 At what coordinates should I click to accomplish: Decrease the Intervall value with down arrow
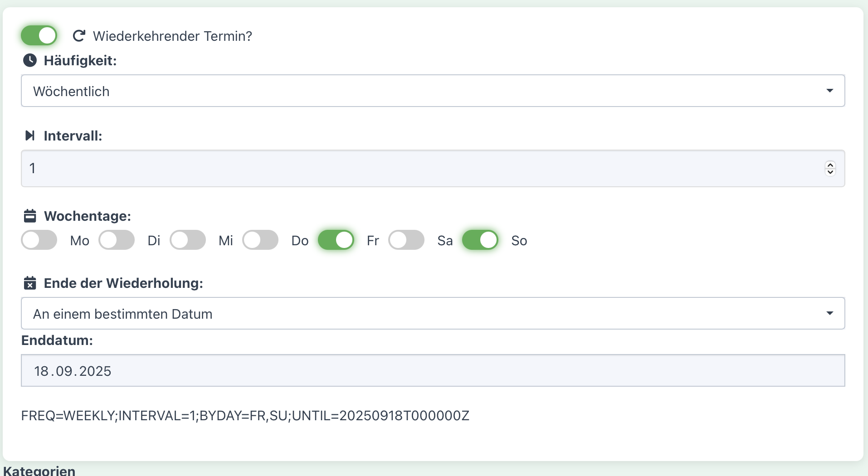pyautogui.click(x=830, y=172)
